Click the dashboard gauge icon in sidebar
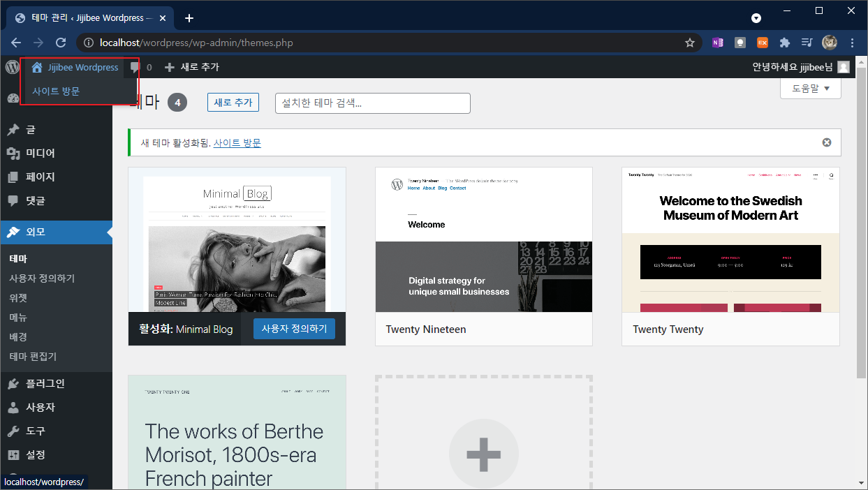The image size is (868, 490). (x=13, y=98)
